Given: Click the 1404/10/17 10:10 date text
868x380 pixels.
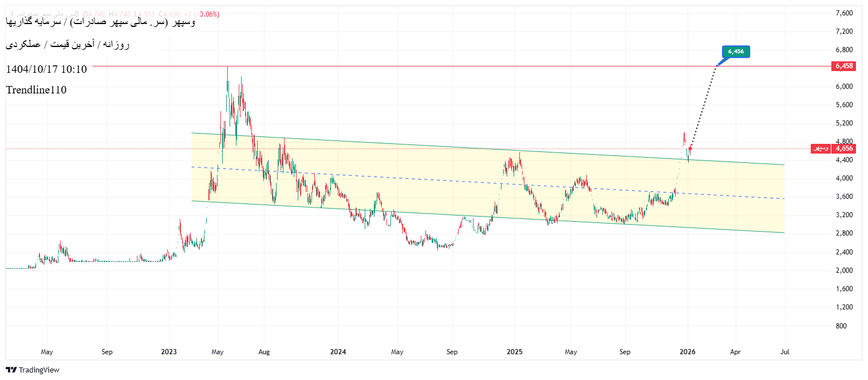Looking at the screenshot, I should pyautogui.click(x=46, y=69).
